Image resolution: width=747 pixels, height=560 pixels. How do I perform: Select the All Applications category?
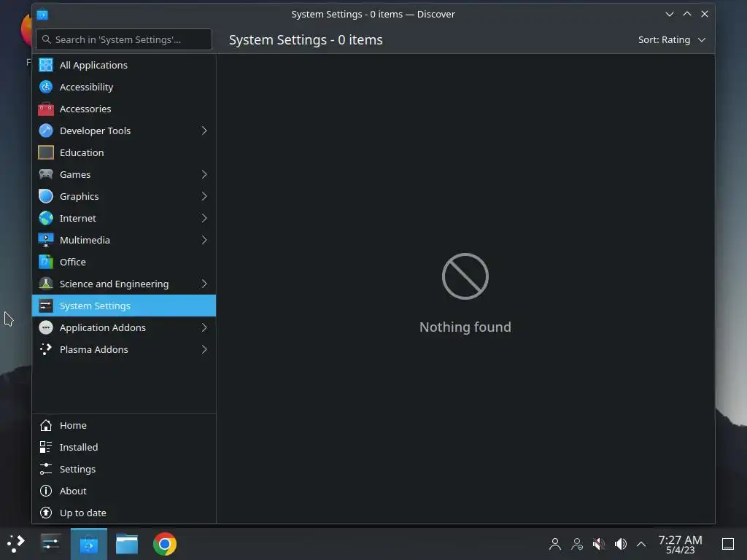tap(124, 65)
